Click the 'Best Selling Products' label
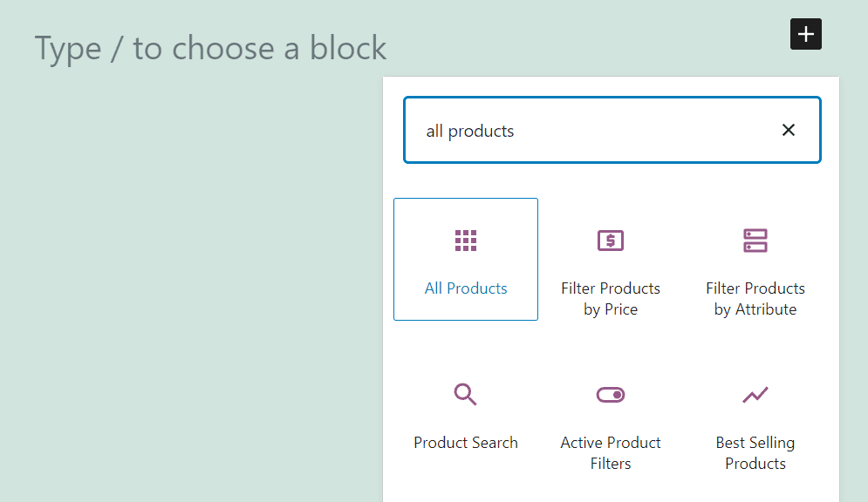 (755, 452)
